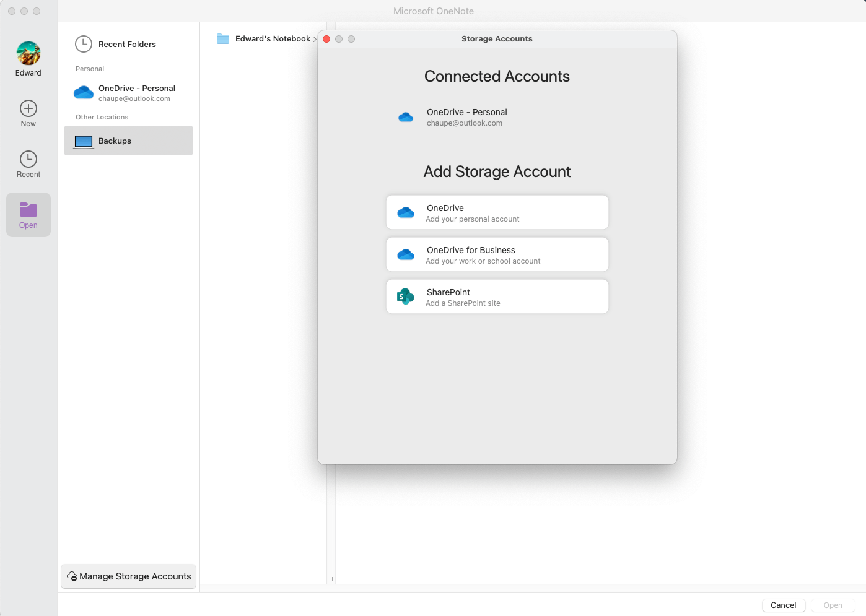
Task: Show the Recent notebooks view
Action: tap(28, 165)
